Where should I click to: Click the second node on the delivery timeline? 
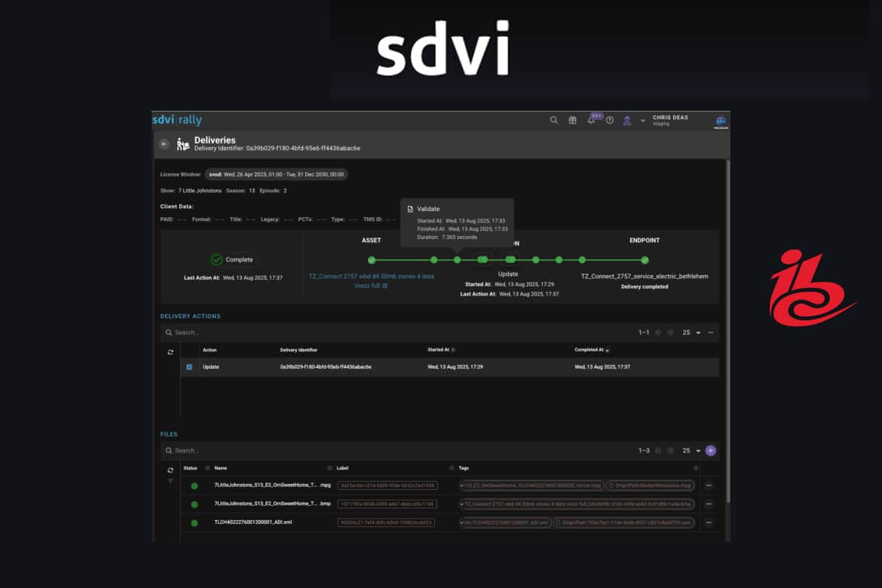pyautogui.click(x=433, y=260)
